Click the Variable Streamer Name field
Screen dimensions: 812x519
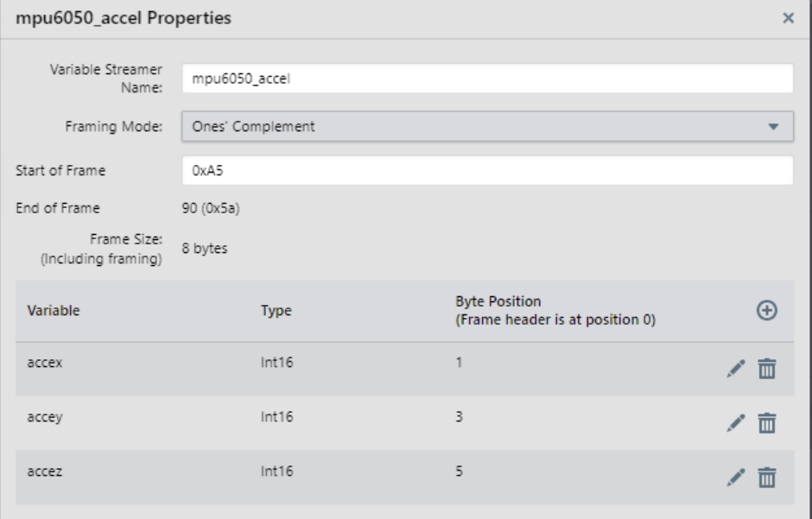point(487,79)
